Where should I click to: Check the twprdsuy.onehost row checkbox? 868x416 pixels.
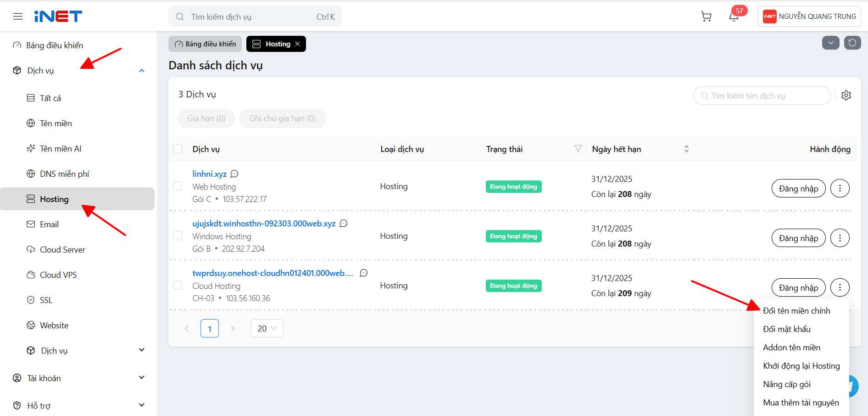[178, 285]
